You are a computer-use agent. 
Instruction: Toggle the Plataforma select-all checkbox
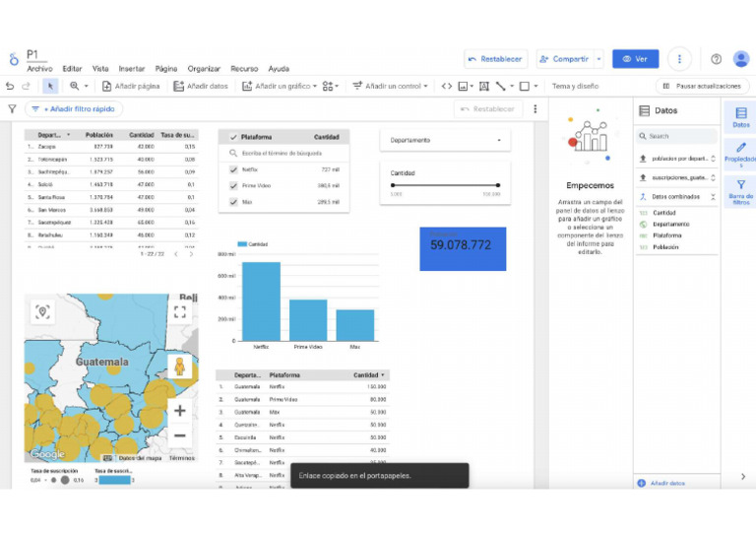pos(234,137)
